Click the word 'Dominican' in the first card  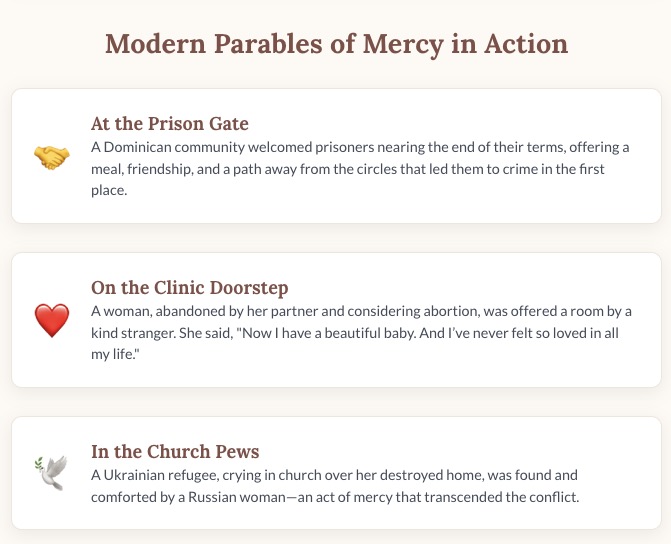tap(137, 147)
